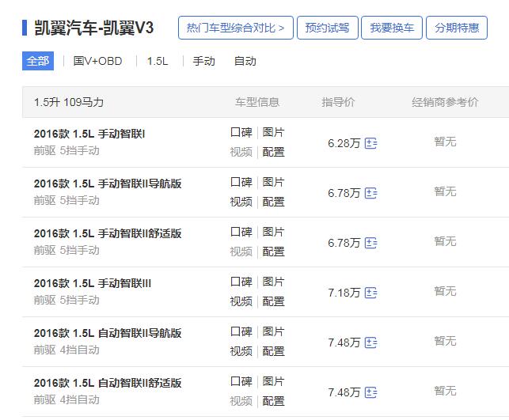Click the 预约试驾 button
This screenshot has width=509, height=420.
327,28
